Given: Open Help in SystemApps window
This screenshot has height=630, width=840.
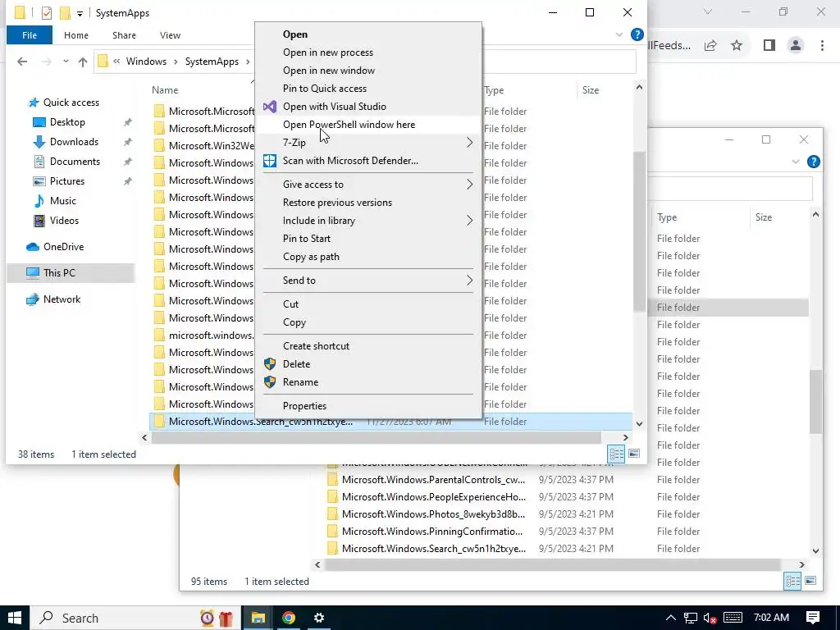Looking at the screenshot, I should (x=637, y=34).
